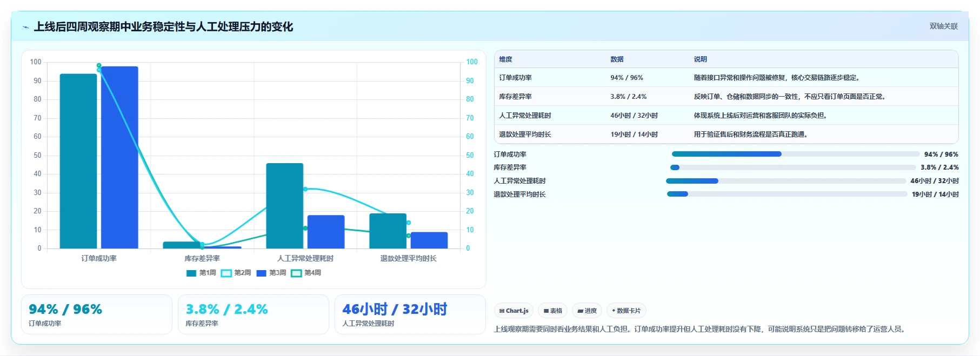This screenshot has height=356, width=980.
Task: Click the 第3周 bar for 退款处理平均时长
Action: click(429, 240)
